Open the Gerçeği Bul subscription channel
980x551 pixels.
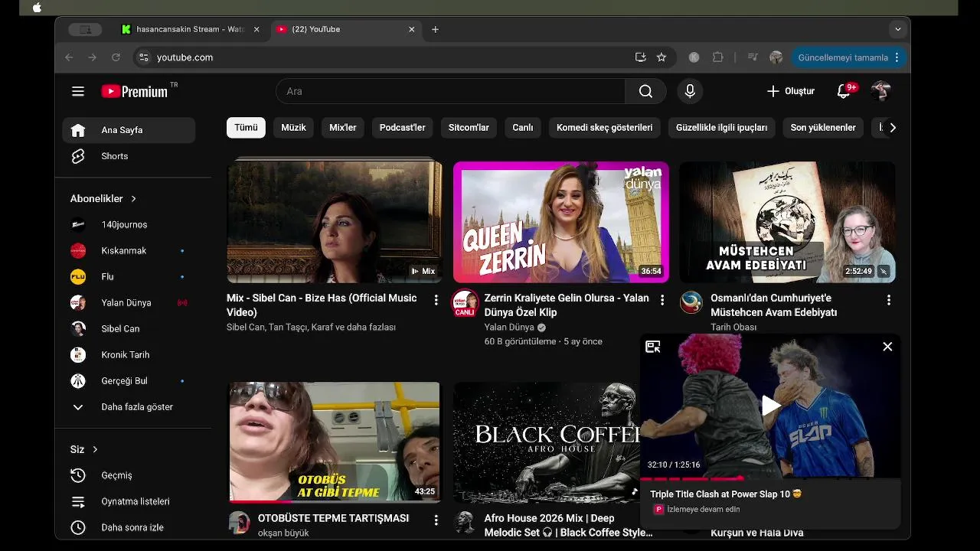pyautogui.click(x=129, y=380)
